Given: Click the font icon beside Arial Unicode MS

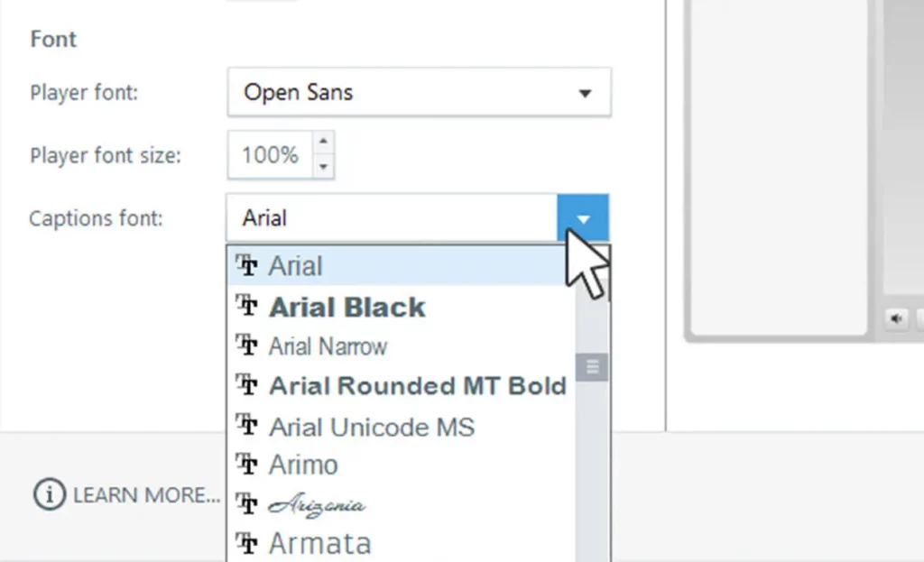Looking at the screenshot, I should (246, 425).
